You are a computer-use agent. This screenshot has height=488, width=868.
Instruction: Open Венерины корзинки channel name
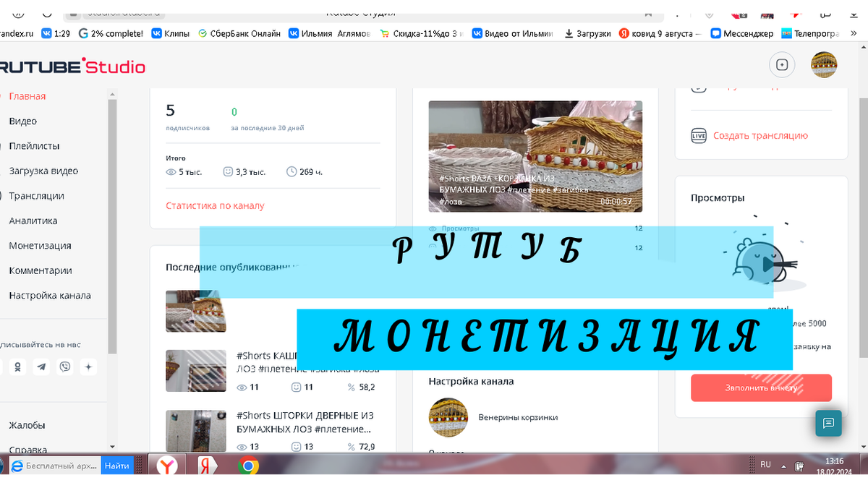pos(518,417)
